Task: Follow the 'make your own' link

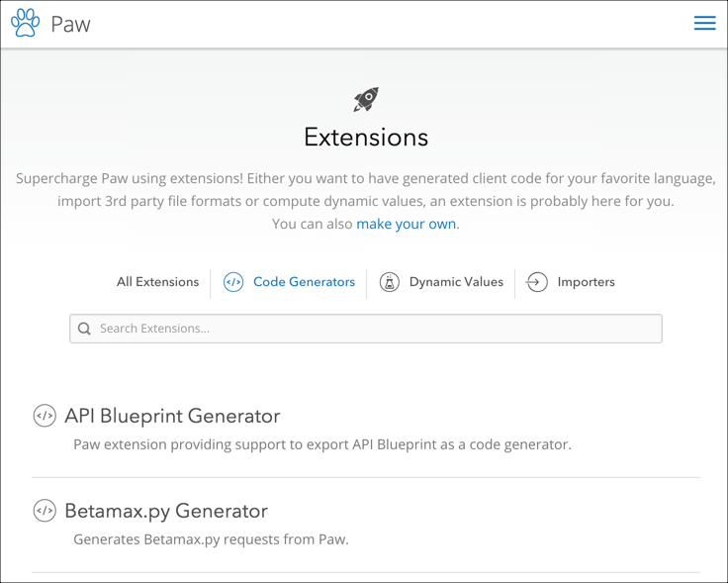Action: (x=407, y=224)
